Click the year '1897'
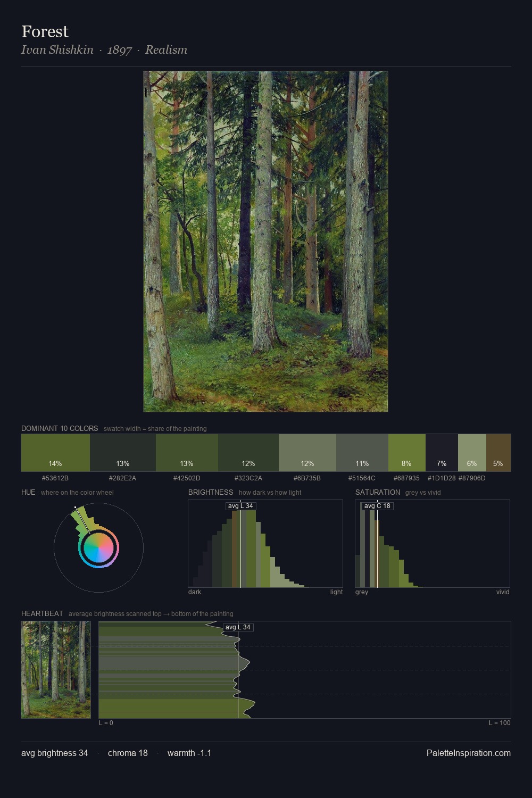This screenshot has height=798, width=532. click(119, 50)
